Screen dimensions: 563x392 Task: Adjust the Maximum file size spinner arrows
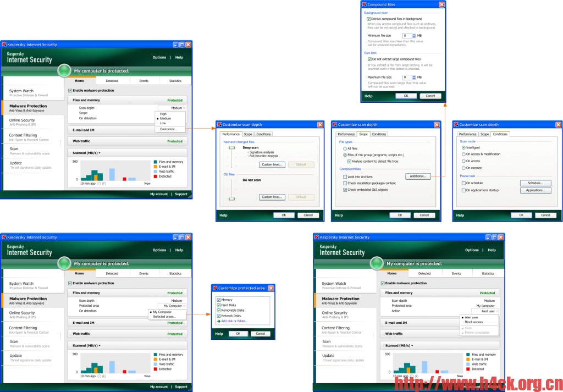pyautogui.click(x=414, y=77)
